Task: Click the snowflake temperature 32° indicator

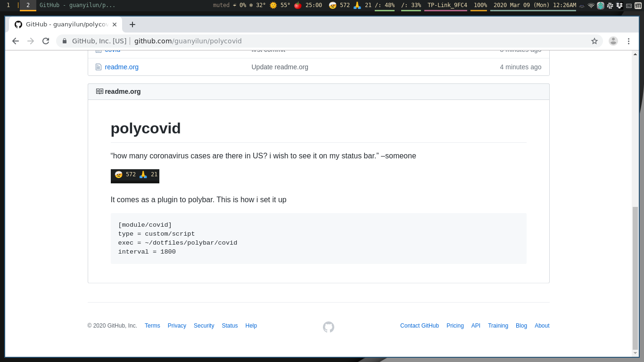Action: click(x=257, y=5)
